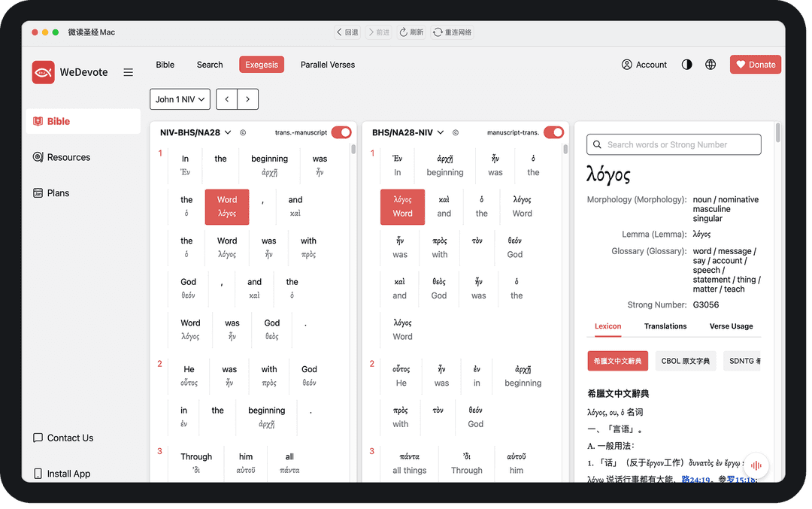Open the BHS/NA28-NIV version dropdown
Image resolution: width=812 pixels, height=509 pixels.
coord(408,132)
